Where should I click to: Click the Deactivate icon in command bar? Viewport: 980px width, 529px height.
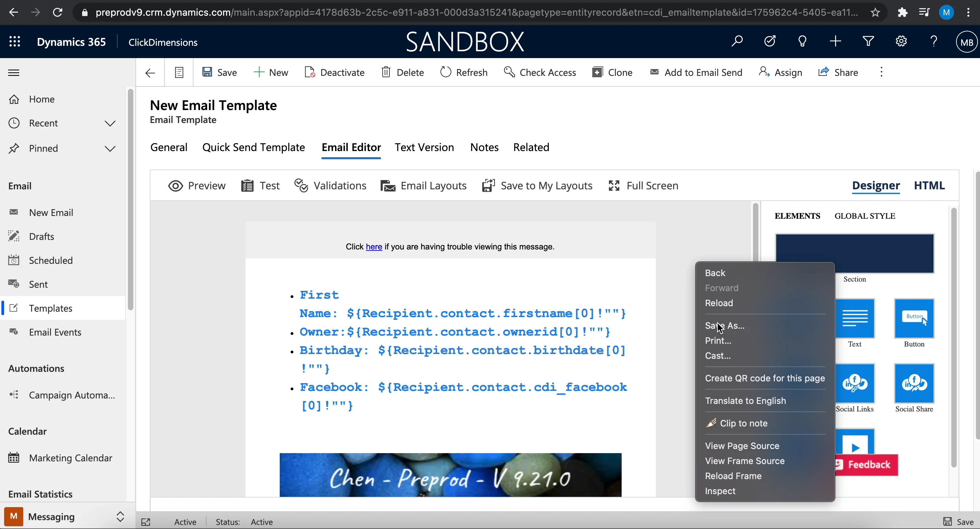point(310,72)
